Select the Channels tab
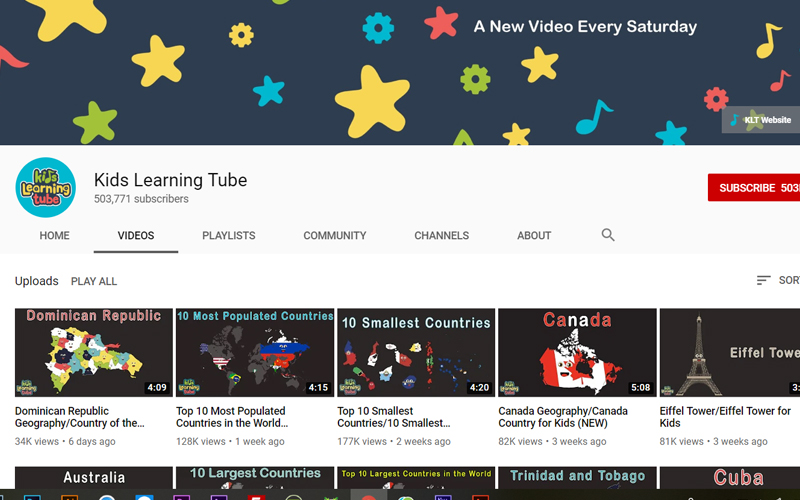 pyautogui.click(x=441, y=236)
